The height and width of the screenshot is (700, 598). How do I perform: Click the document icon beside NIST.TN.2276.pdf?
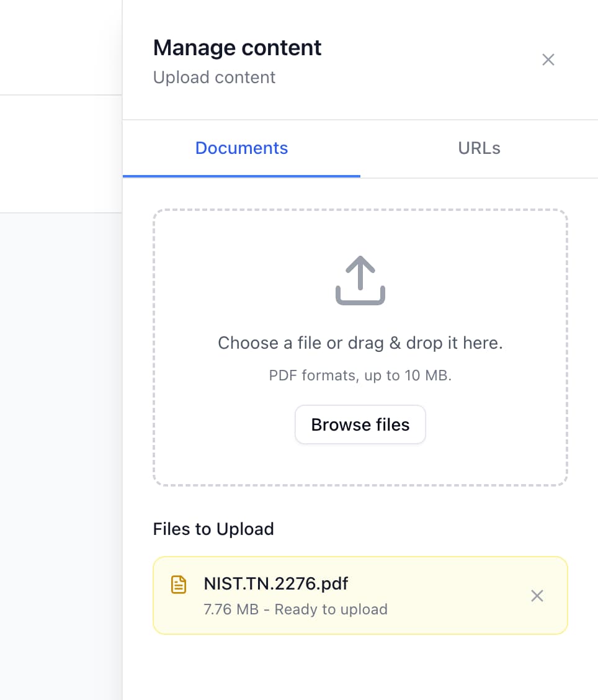tap(179, 585)
